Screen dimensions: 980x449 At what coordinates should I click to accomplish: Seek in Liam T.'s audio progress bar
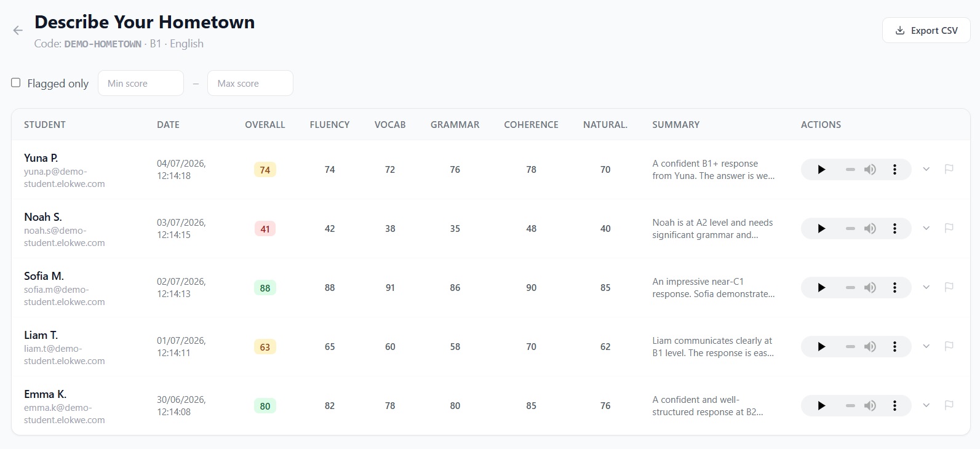pos(850,347)
